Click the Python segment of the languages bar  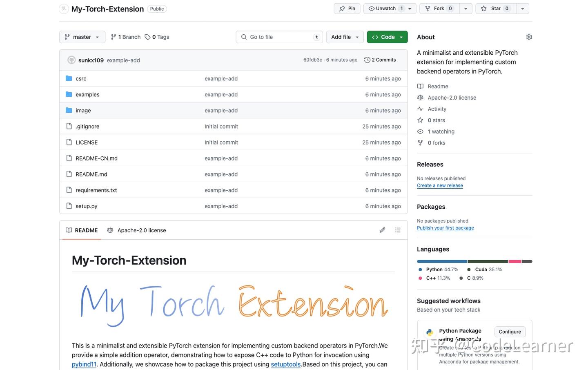point(441,261)
